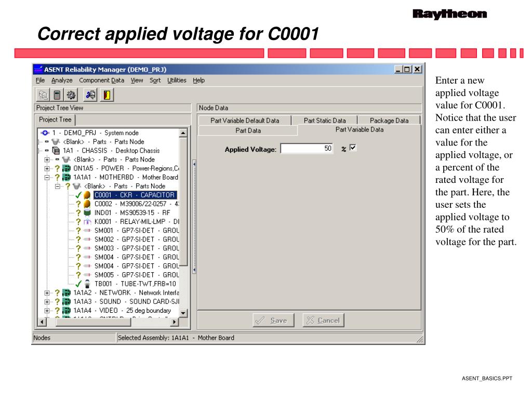Click the green check mark beside C0001
Screen dimensions: 532x399
(78, 195)
